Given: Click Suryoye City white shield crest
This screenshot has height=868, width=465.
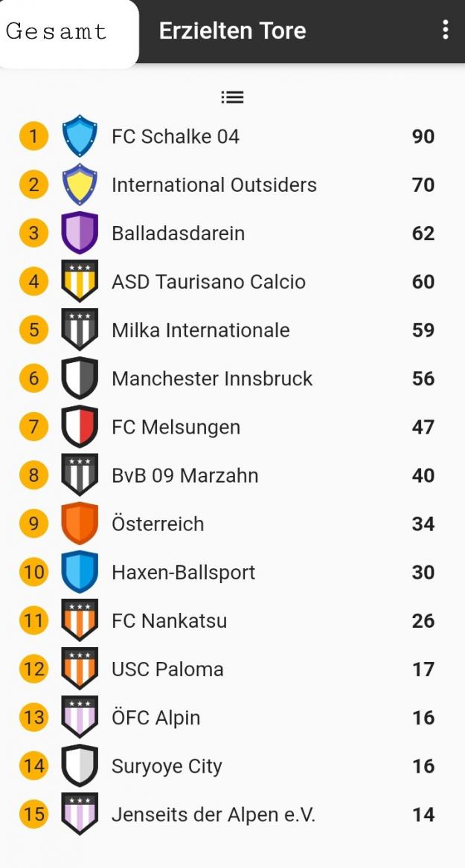Looking at the screenshot, I should [80, 765].
